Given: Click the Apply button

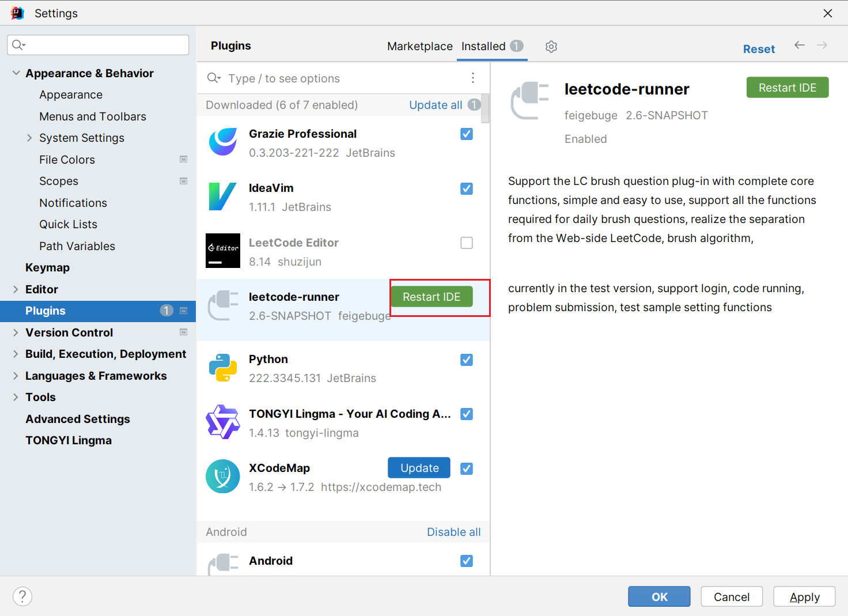Looking at the screenshot, I should 804,597.
